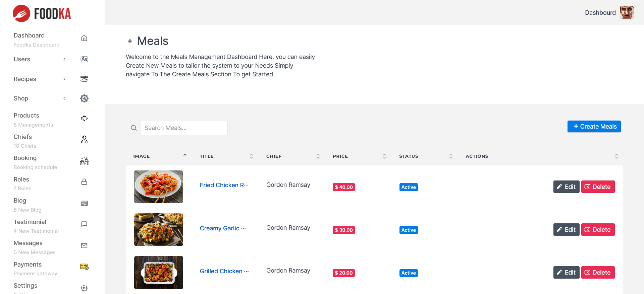Click the Booking table icon
The width and height of the screenshot is (644, 294).
(84, 161)
